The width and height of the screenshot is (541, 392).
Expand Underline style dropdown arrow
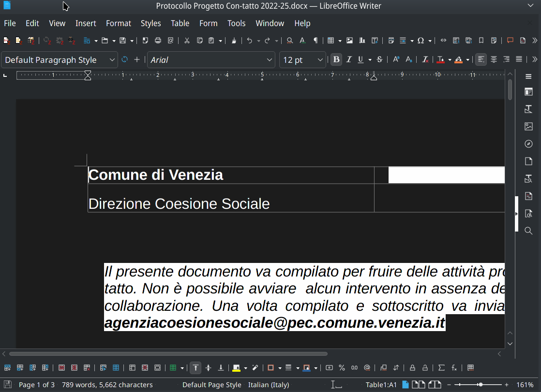click(x=370, y=60)
